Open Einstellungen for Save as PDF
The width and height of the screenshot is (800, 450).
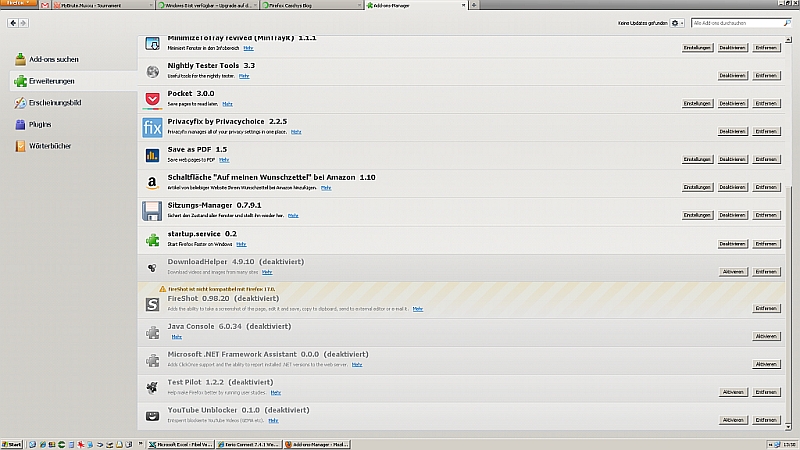coord(697,159)
